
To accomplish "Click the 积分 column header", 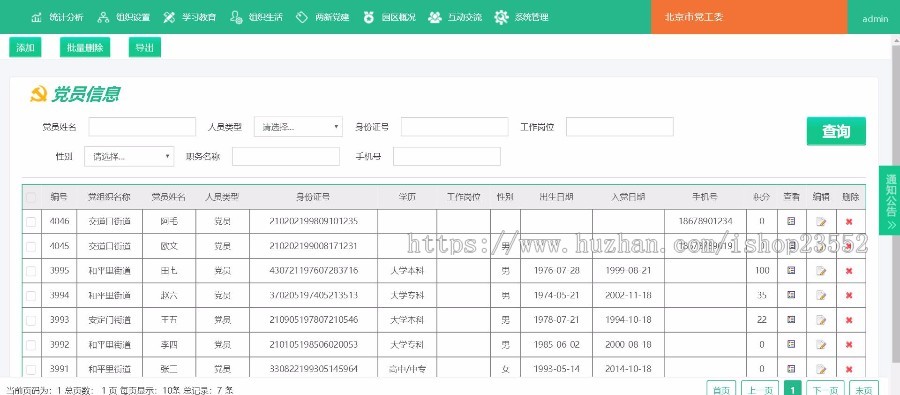I will click(762, 197).
